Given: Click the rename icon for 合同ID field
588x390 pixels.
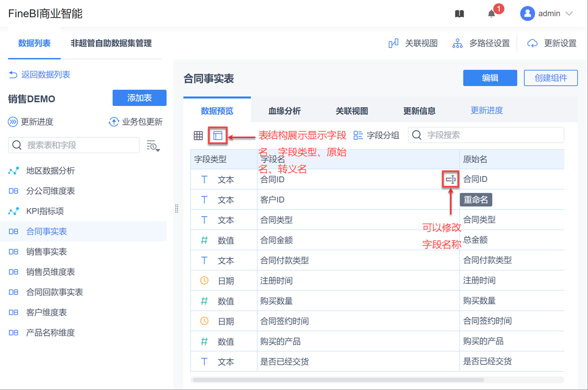Looking at the screenshot, I should point(450,180).
